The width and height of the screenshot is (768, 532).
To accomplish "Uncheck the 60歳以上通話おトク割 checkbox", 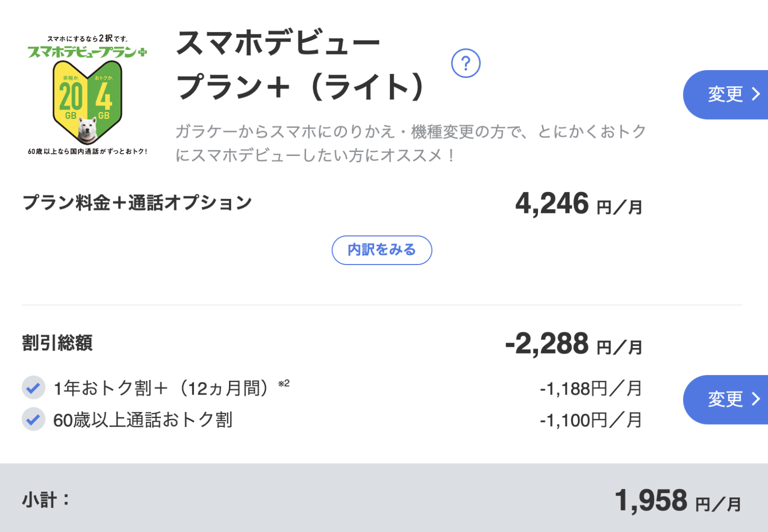I will 33,420.
